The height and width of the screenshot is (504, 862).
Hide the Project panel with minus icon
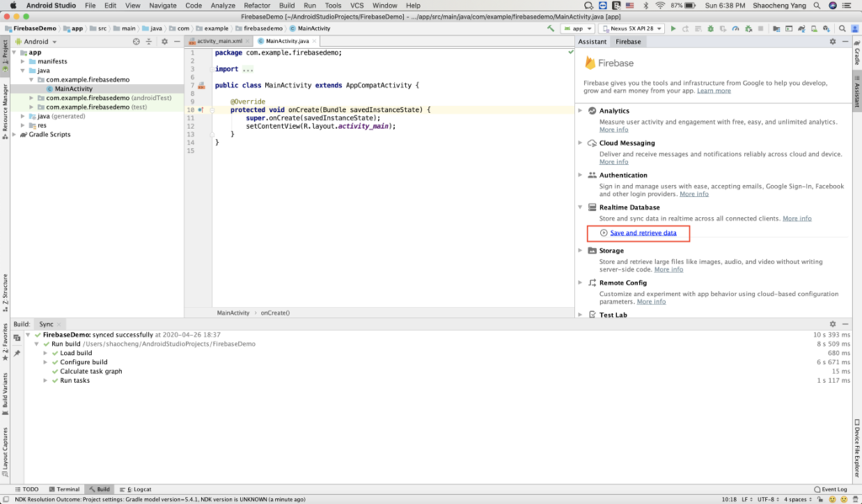(x=177, y=42)
